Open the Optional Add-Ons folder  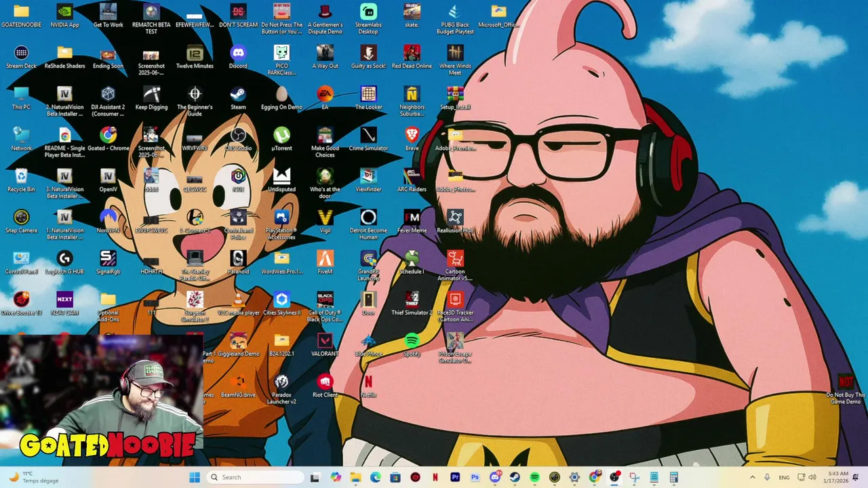pos(108,308)
